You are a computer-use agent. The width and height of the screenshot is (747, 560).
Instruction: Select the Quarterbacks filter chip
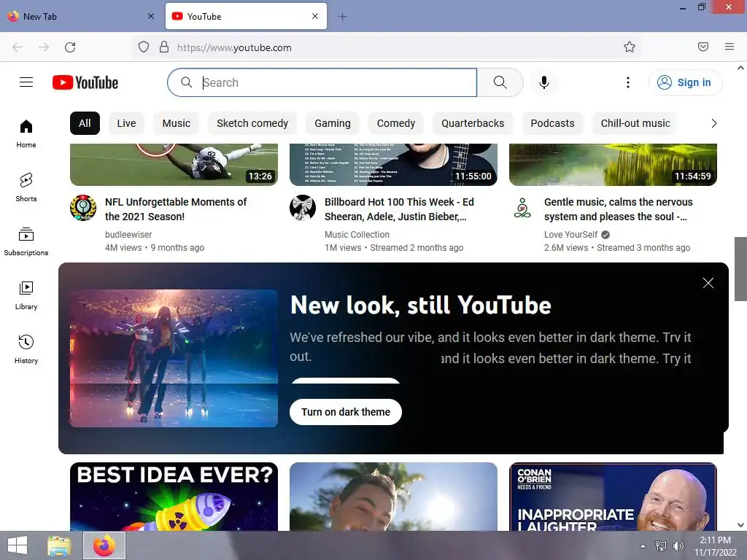click(x=473, y=123)
